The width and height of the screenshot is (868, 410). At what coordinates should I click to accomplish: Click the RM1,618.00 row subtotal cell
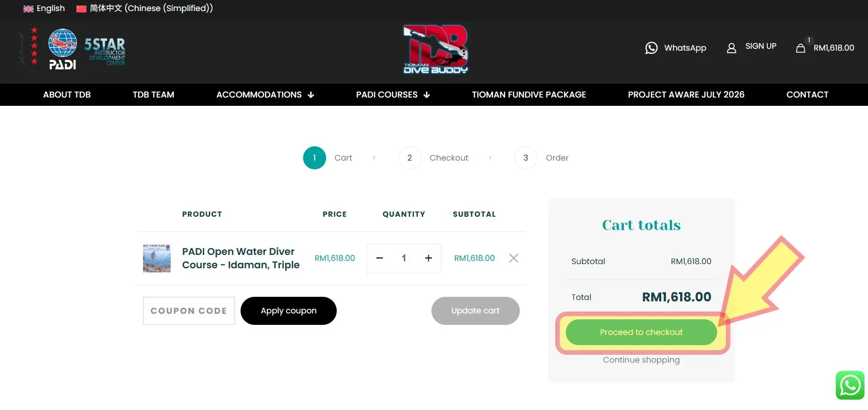coord(474,258)
